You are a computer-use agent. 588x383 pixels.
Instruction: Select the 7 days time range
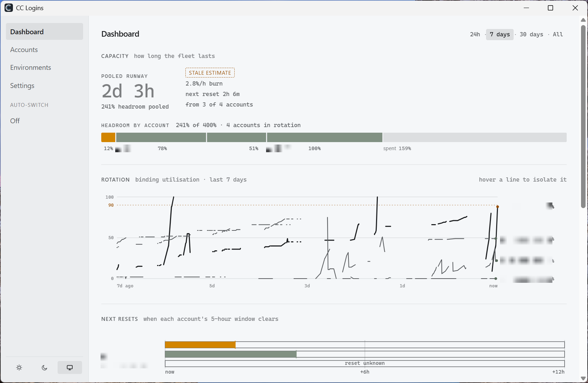pos(500,34)
